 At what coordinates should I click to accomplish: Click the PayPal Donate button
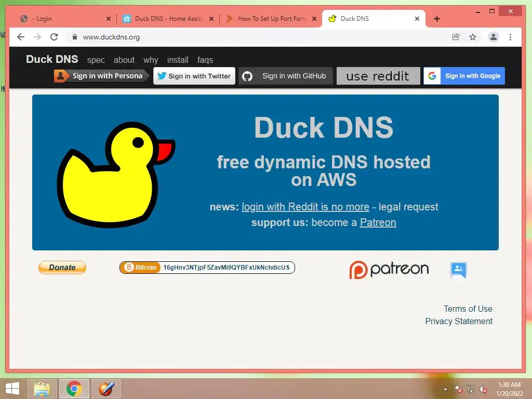[x=62, y=268]
